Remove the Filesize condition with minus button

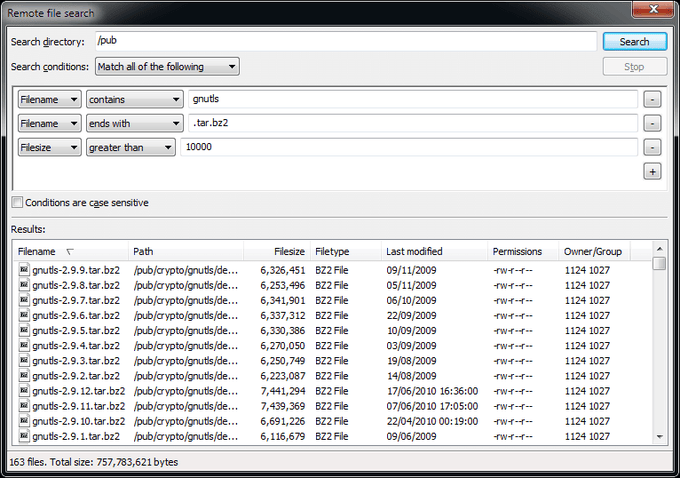pyautogui.click(x=652, y=147)
